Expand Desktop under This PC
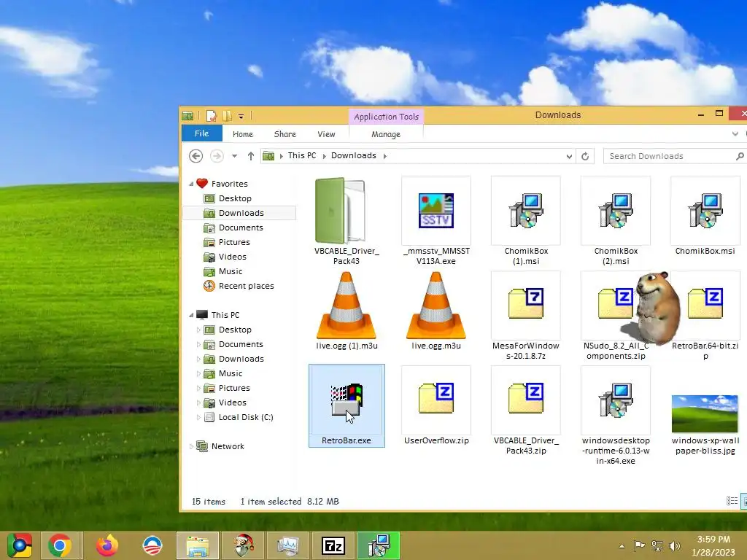The image size is (747, 560). coord(198,330)
